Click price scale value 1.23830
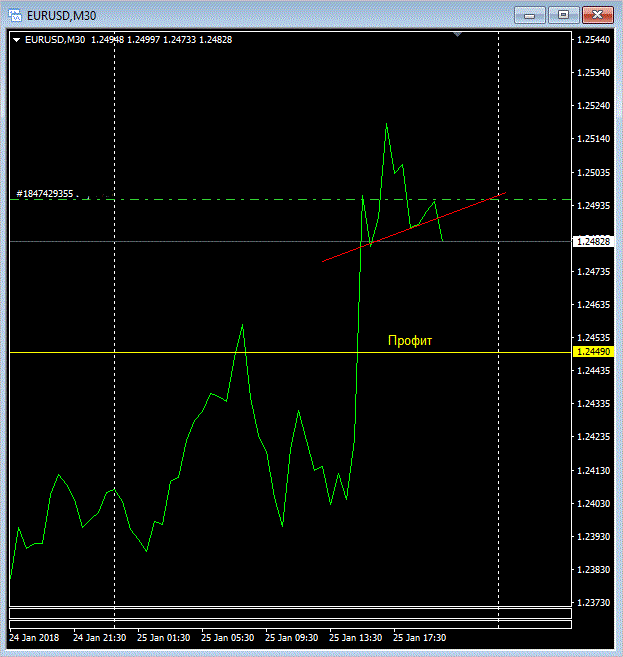 tap(594, 570)
